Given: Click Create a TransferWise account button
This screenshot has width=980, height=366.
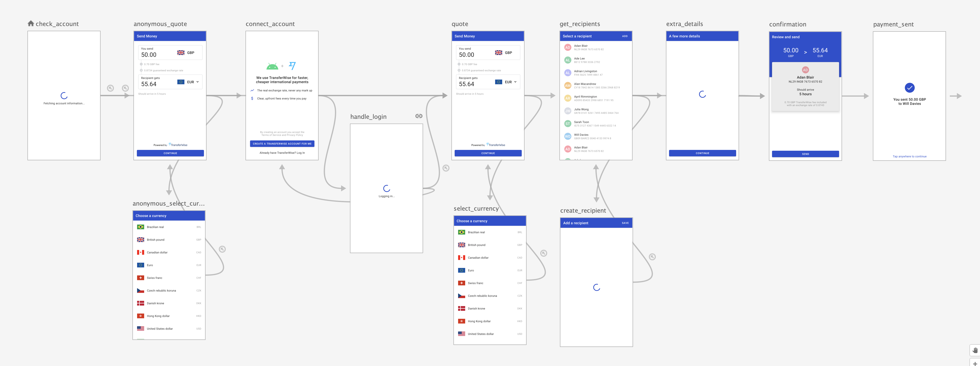Looking at the screenshot, I should (x=282, y=144).
